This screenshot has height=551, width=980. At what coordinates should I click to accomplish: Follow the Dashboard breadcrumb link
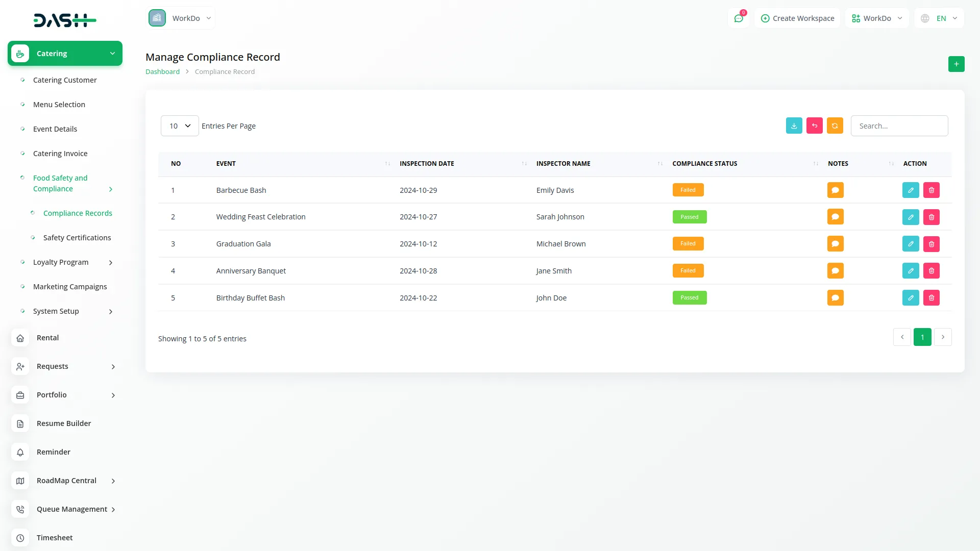(x=162, y=72)
